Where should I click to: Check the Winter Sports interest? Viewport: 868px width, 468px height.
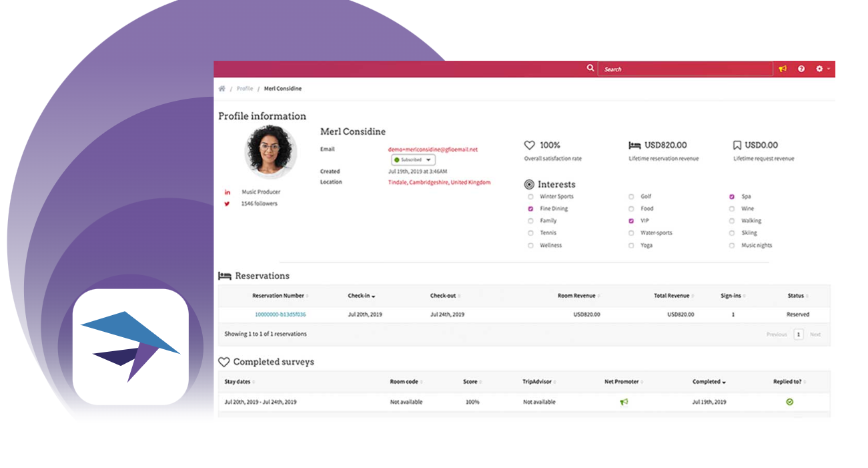[530, 197]
